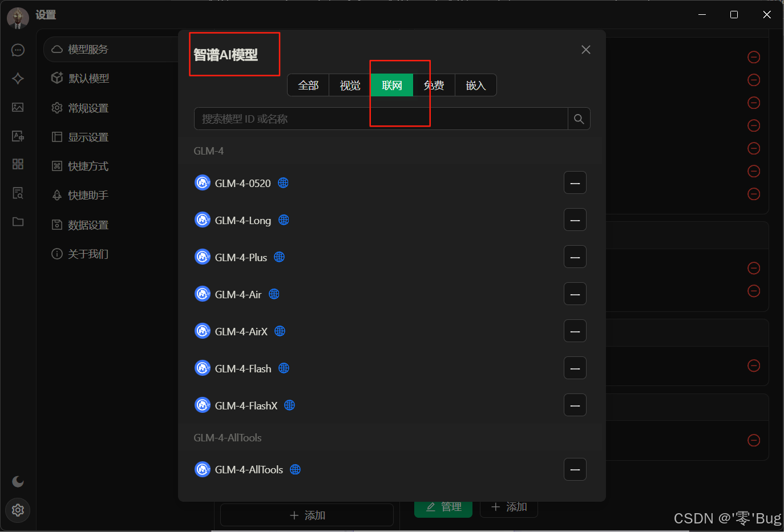
Task: Open the assistants chat icon in sidebar
Action: coord(18,50)
